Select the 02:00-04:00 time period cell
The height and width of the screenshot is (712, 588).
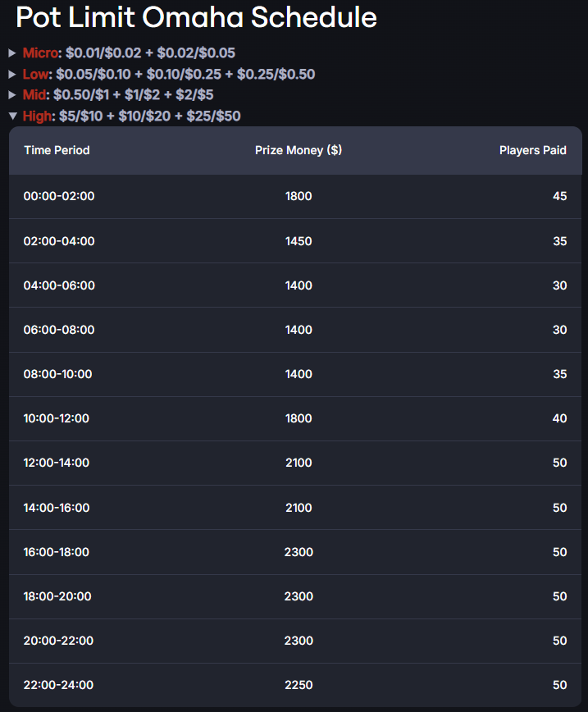[x=59, y=241]
